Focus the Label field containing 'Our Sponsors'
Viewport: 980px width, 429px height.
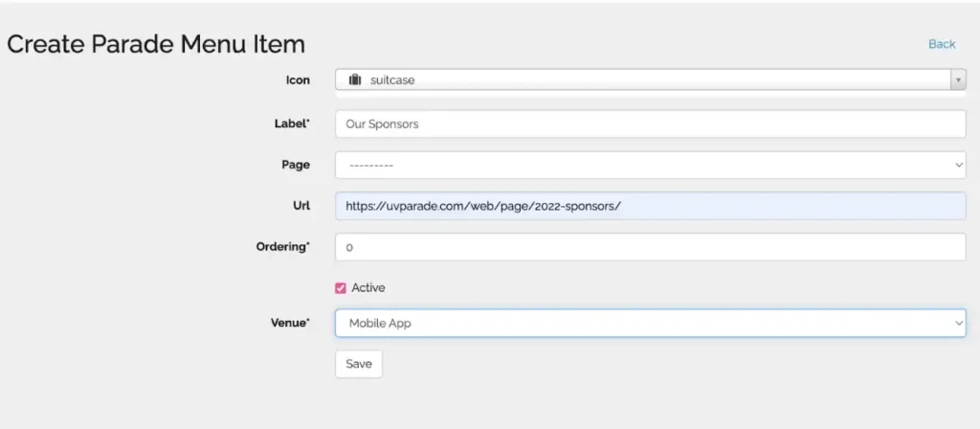(x=650, y=124)
